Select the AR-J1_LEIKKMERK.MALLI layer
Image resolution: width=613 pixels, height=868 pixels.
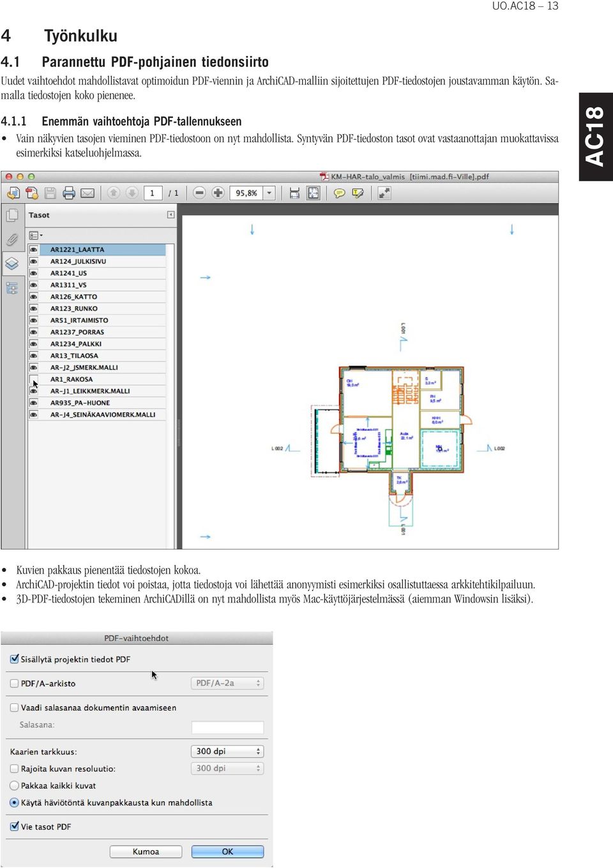pos(97,391)
